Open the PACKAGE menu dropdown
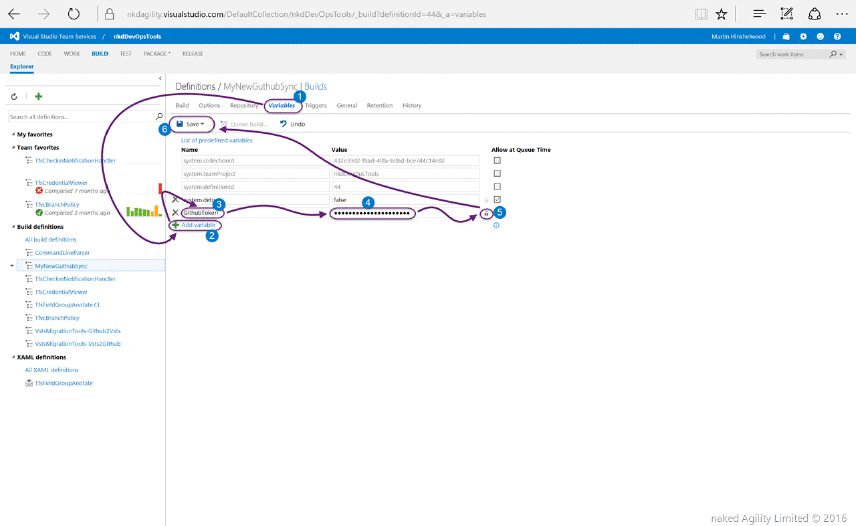856x526 pixels. [x=157, y=53]
